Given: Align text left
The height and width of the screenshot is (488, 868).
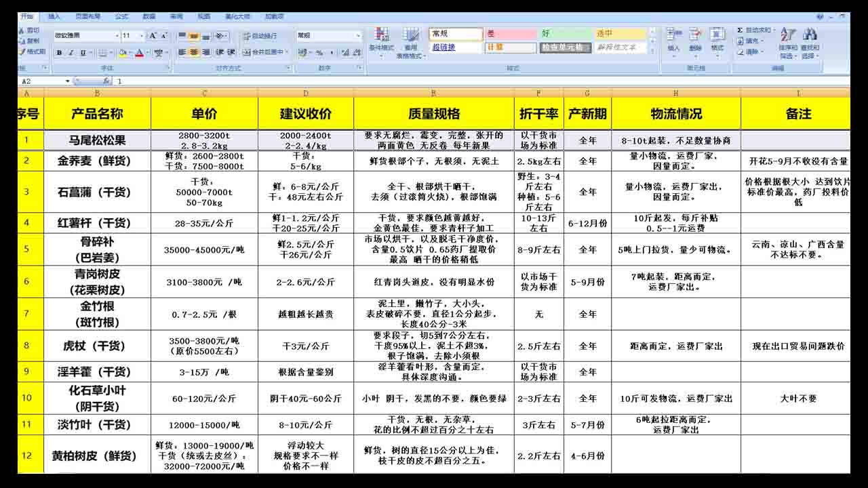Looking at the screenshot, I should click(x=182, y=52).
